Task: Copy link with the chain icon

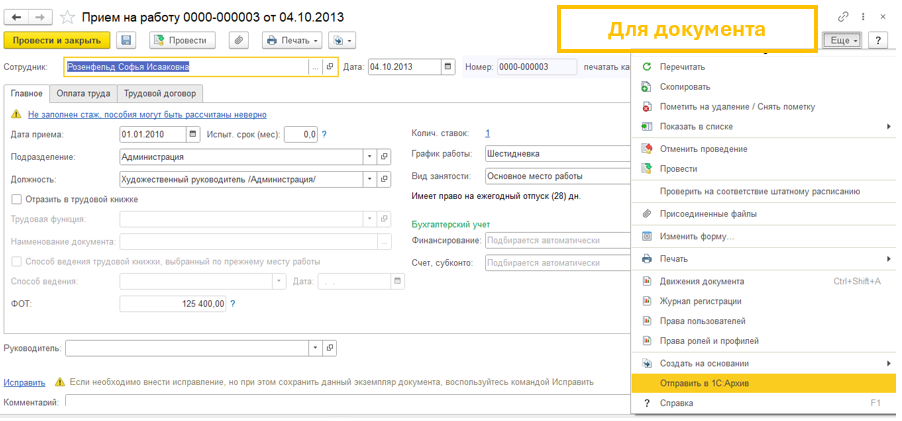Action: [843, 17]
